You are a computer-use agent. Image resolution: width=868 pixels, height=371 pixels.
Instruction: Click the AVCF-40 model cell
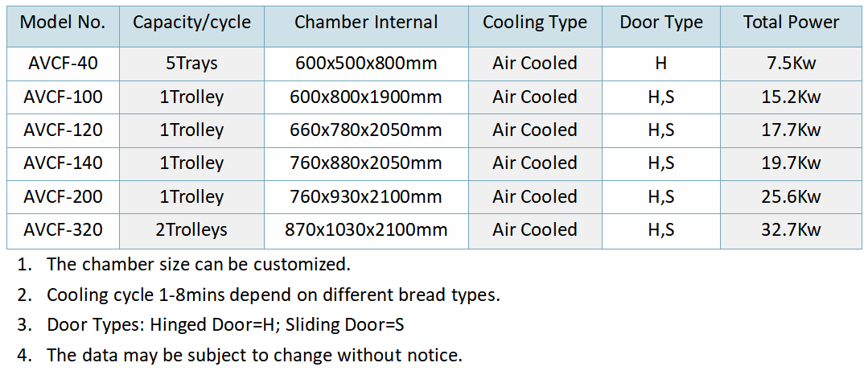pyautogui.click(x=63, y=64)
